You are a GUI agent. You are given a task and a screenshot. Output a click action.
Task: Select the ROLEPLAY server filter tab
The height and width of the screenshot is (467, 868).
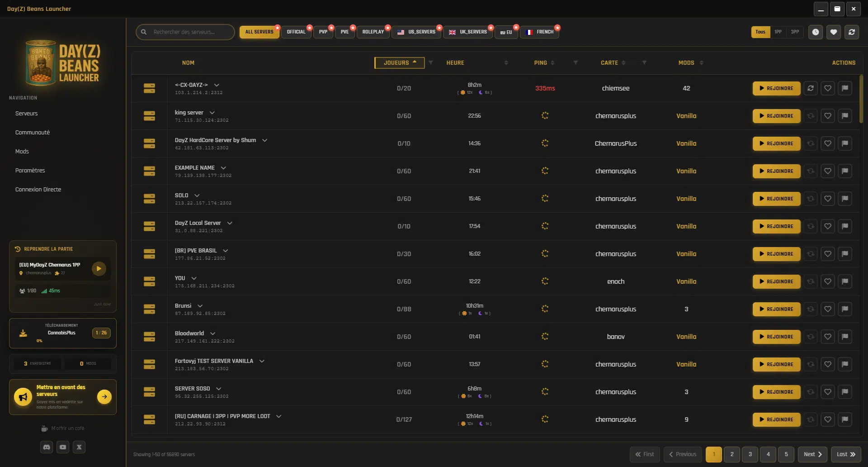tap(373, 32)
